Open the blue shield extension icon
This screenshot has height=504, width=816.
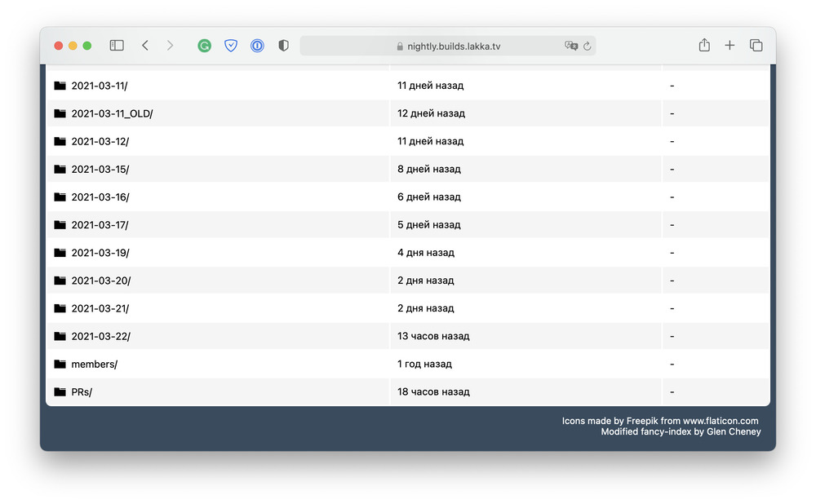click(x=231, y=46)
